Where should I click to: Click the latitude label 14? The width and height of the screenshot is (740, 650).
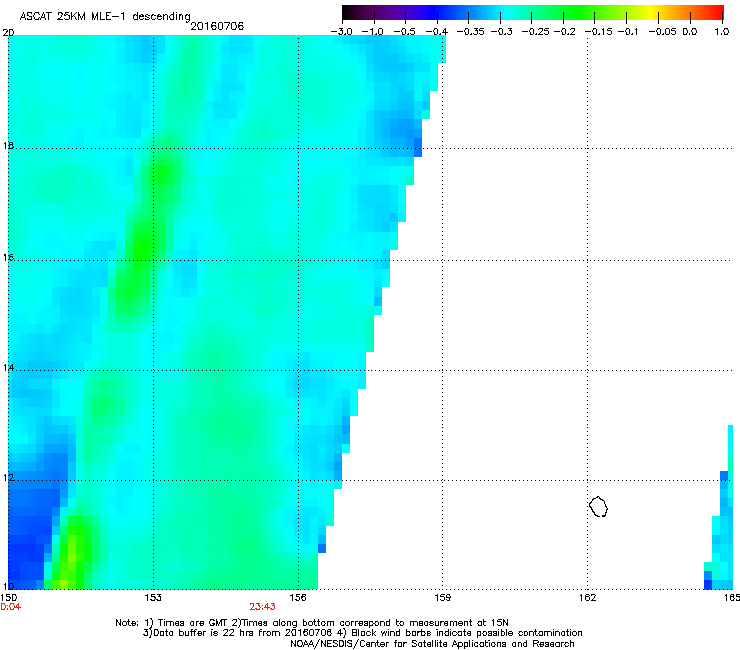8,367
